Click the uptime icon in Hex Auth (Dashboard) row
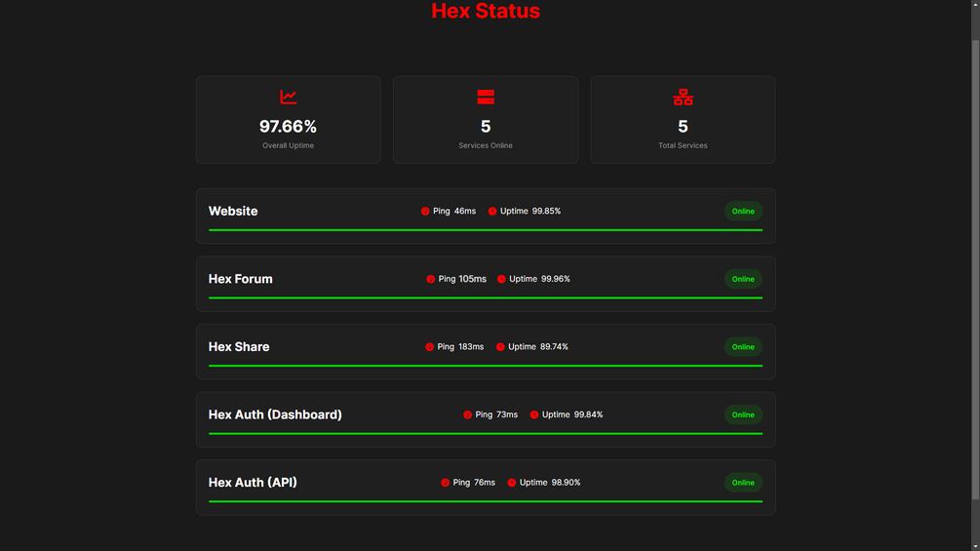The height and width of the screenshot is (551, 980). (534, 414)
